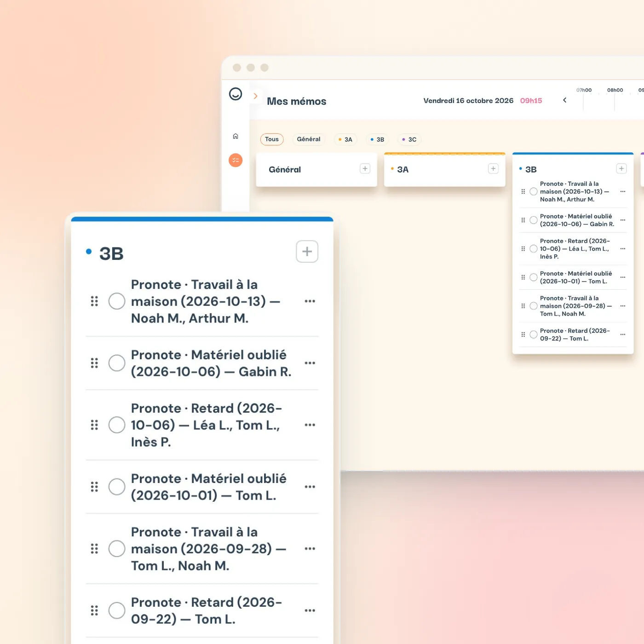The height and width of the screenshot is (644, 644).
Task: Click the 08h00 timeline marker
Action: pos(615,90)
